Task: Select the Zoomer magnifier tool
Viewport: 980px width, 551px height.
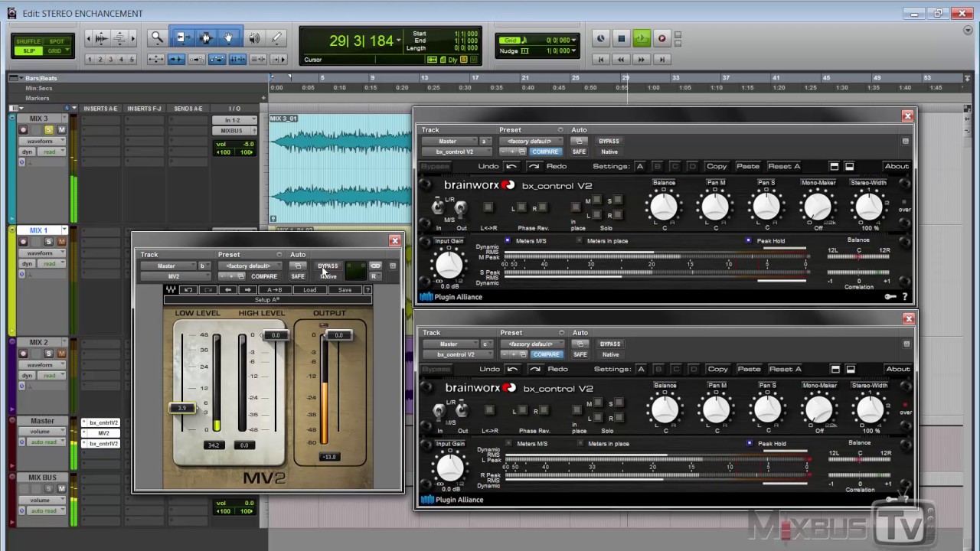Action: (x=157, y=37)
